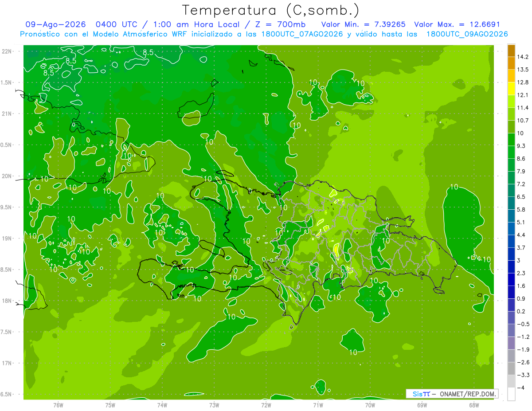Click the dark orange swatch above 14.2
Viewport: 532px width, 411px height.
pyautogui.click(x=511, y=51)
